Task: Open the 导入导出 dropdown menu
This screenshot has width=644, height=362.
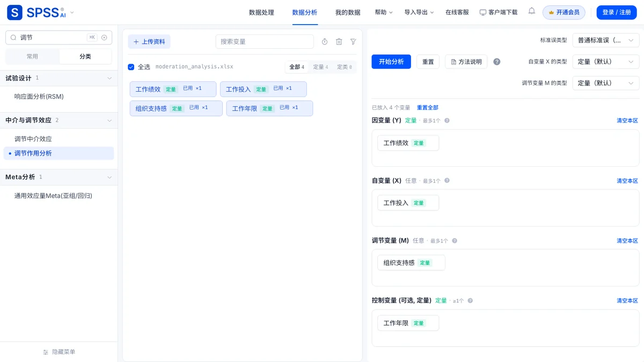Action: point(419,12)
